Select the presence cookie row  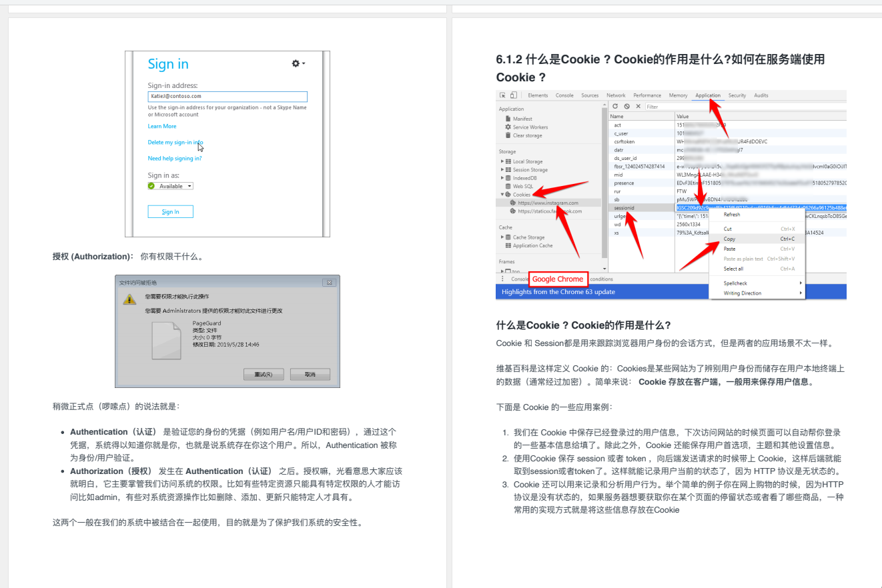click(x=728, y=183)
